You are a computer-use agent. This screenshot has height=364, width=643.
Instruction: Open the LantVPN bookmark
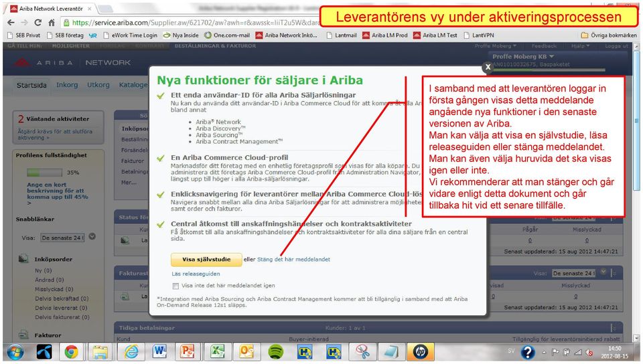pyautogui.click(x=478, y=35)
